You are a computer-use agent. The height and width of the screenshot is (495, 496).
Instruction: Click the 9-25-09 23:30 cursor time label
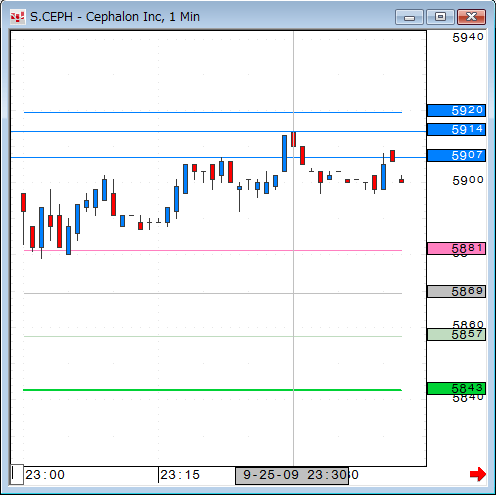[292, 475]
